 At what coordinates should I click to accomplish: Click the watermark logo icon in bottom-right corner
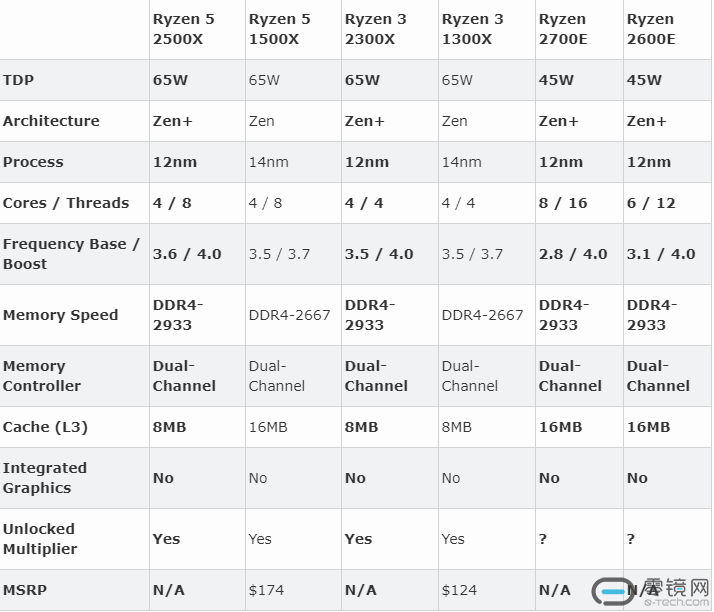pos(613,591)
